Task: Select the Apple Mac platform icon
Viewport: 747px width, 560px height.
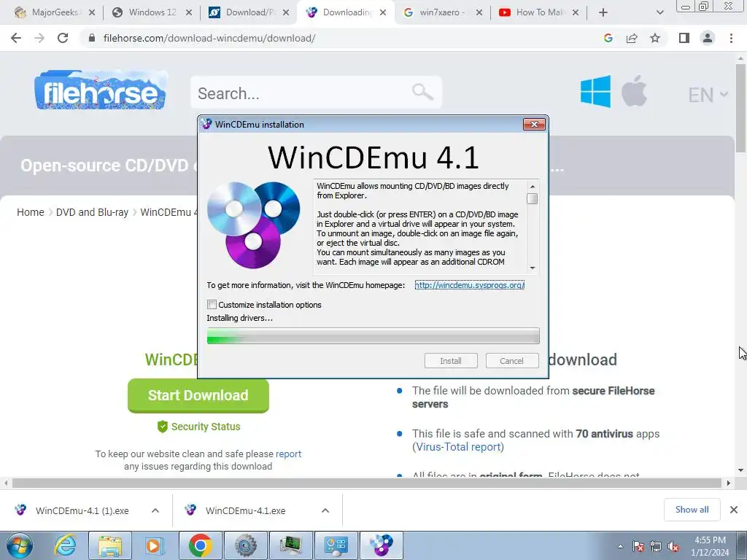Action: (x=634, y=90)
